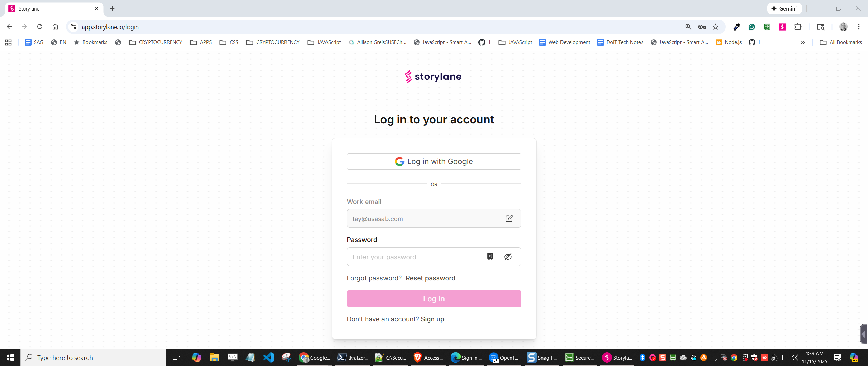Image resolution: width=868 pixels, height=366 pixels.
Task: Click the password manager icon in password field
Action: pyautogui.click(x=490, y=256)
